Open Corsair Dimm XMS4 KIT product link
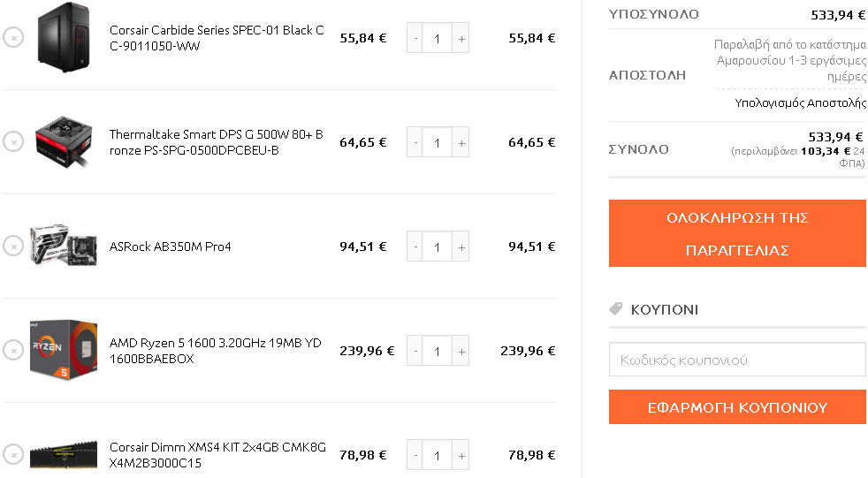Screen dimensions: 868x478 point(217,455)
